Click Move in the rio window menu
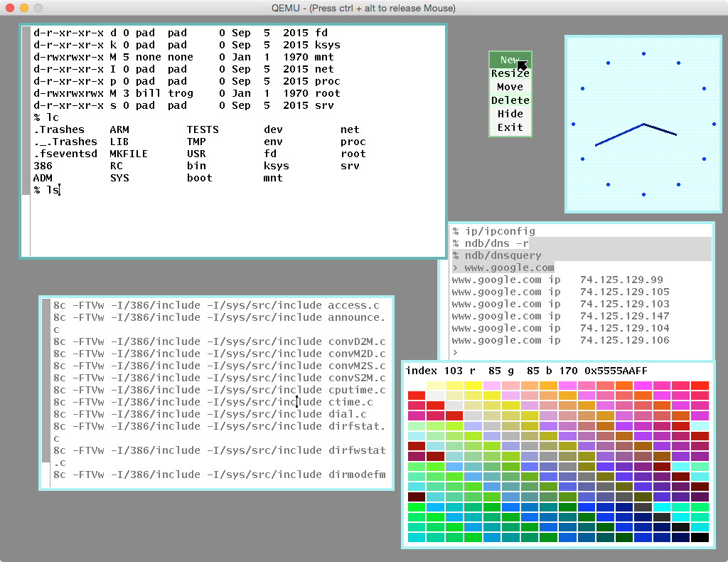Screen dimensions: 728x562 pyautogui.click(x=510, y=87)
